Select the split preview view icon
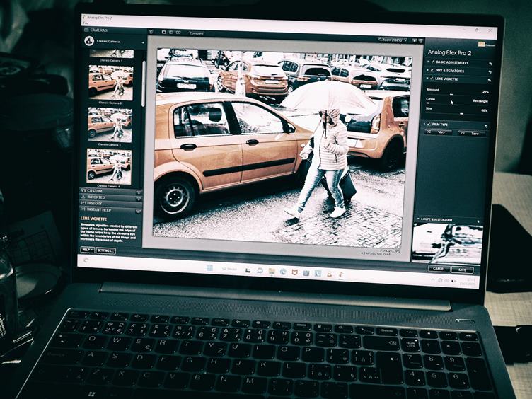The image size is (532, 399). pyautogui.click(x=171, y=33)
